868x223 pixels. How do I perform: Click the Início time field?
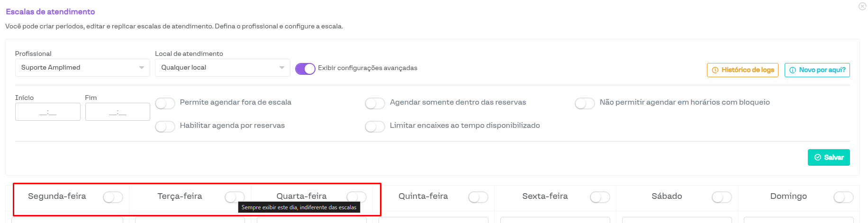(48, 112)
